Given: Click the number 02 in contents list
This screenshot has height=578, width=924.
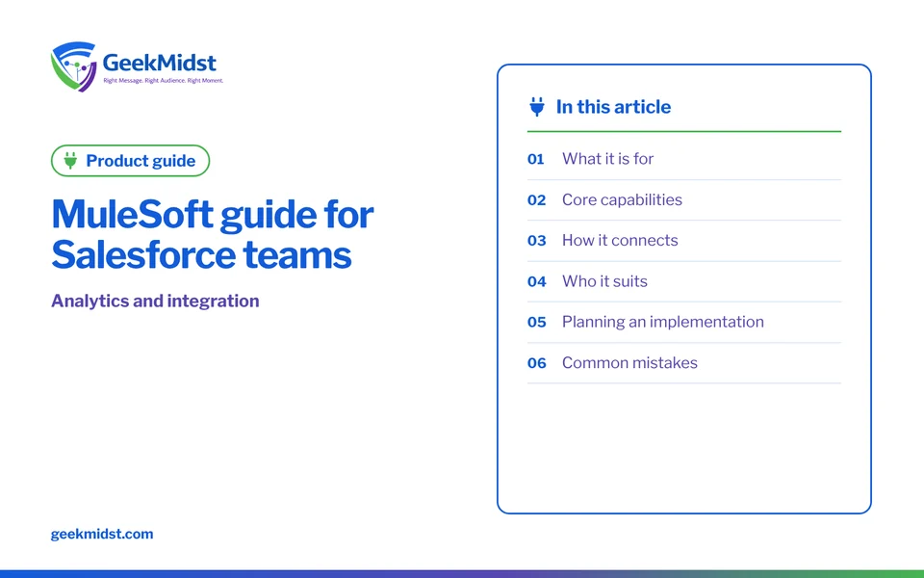Looking at the screenshot, I should [537, 200].
